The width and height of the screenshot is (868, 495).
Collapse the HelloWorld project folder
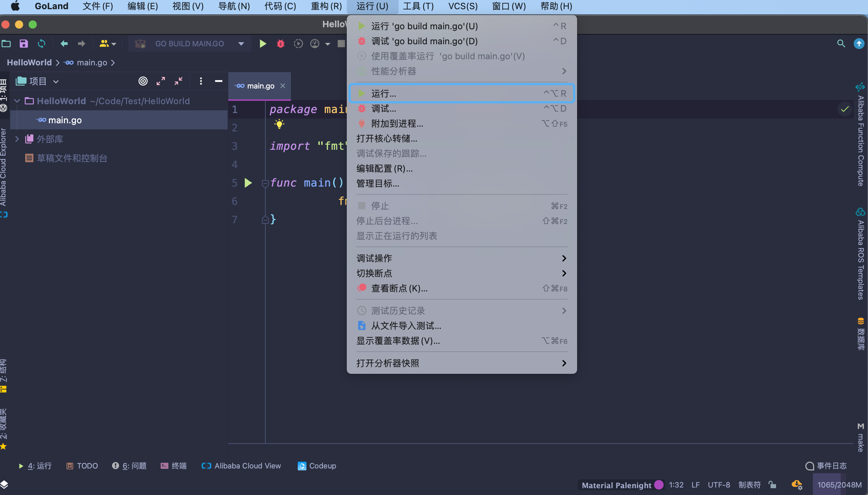[17, 101]
